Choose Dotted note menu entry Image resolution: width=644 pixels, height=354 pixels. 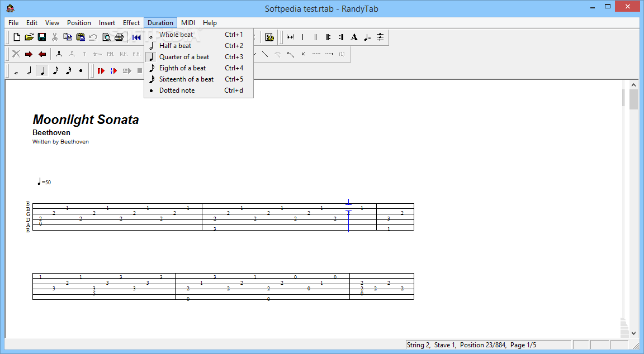(199, 90)
